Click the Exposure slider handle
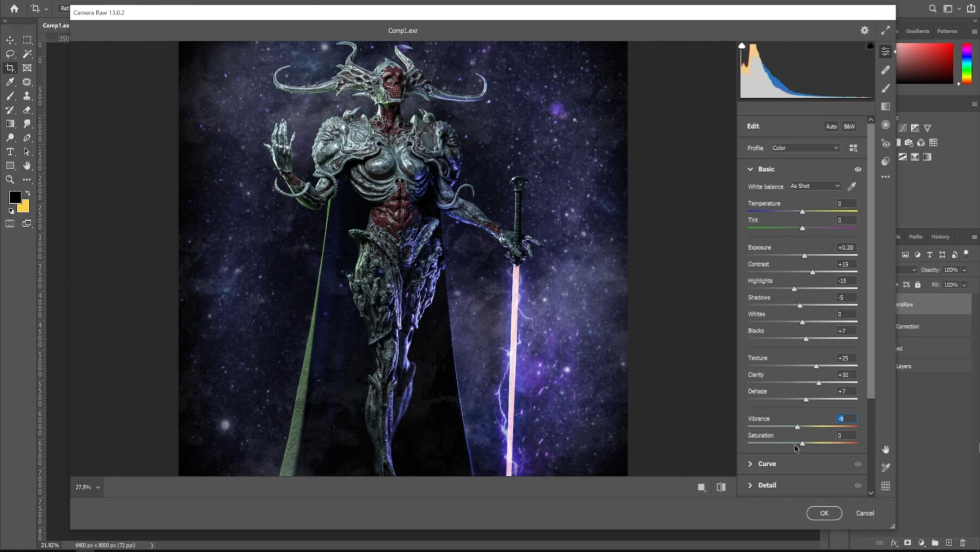980x552 pixels. pos(805,255)
